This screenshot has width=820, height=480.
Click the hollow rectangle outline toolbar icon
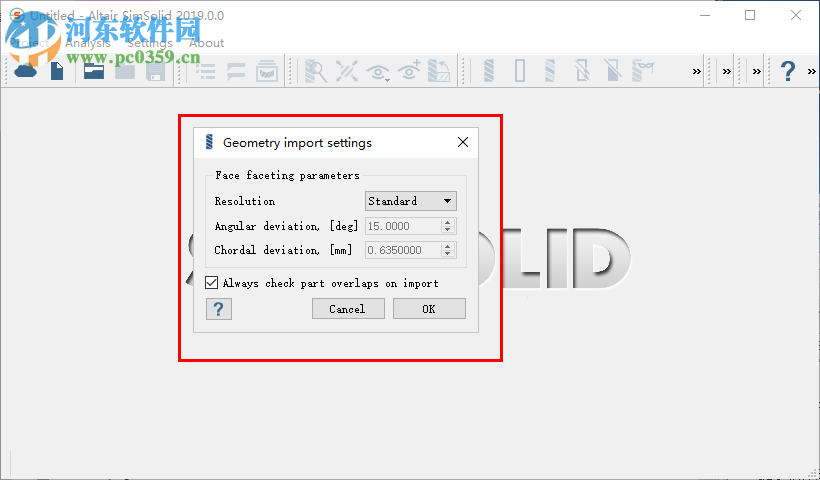520,71
